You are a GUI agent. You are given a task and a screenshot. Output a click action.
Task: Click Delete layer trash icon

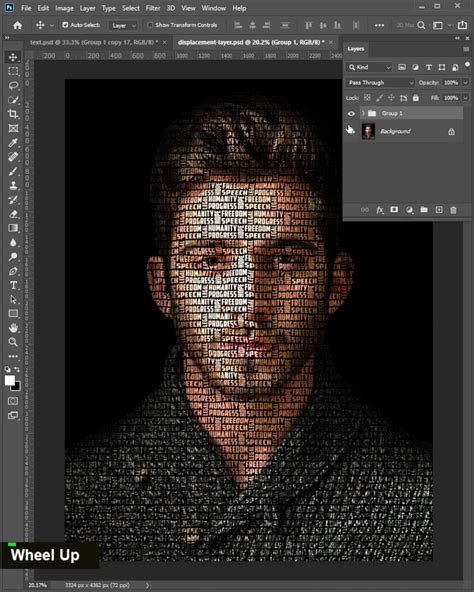pos(453,210)
